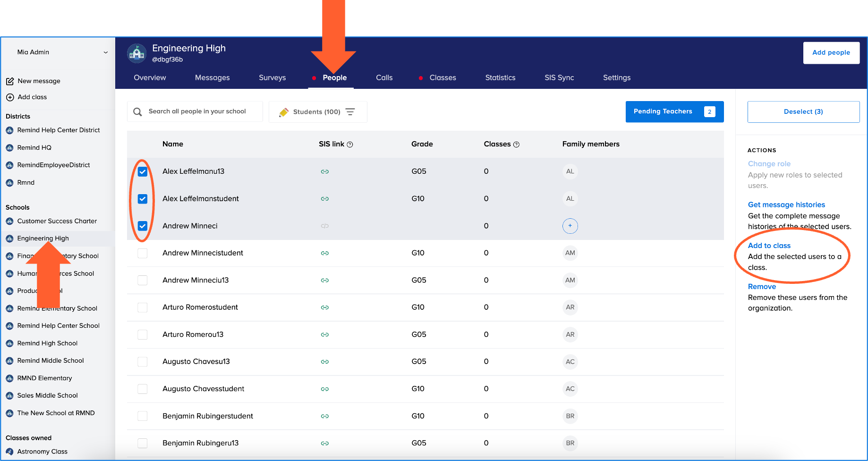Click the Engineering High school avatar icon
The image size is (868, 461).
tap(137, 53)
